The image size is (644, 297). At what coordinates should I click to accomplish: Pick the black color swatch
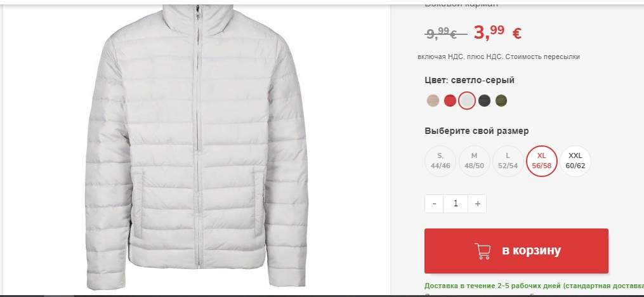tap(484, 101)
